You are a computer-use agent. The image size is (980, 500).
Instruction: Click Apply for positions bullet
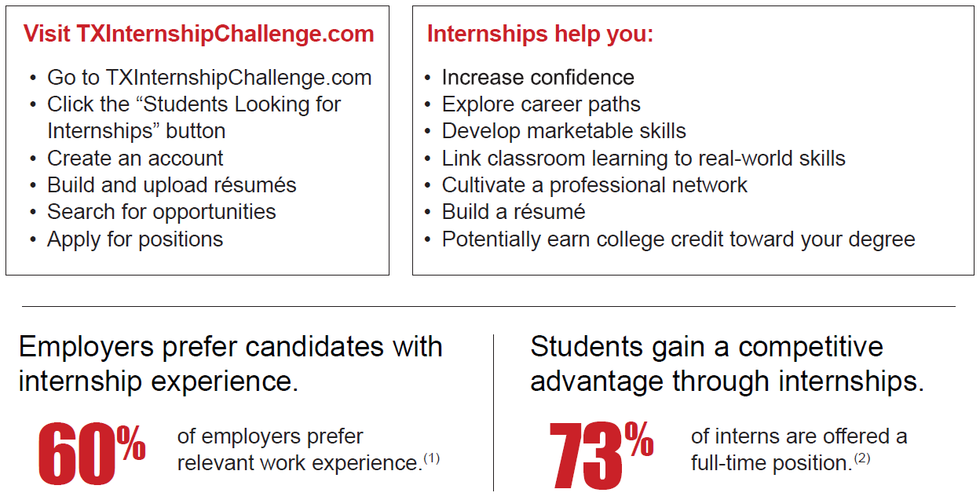(135, 239)
